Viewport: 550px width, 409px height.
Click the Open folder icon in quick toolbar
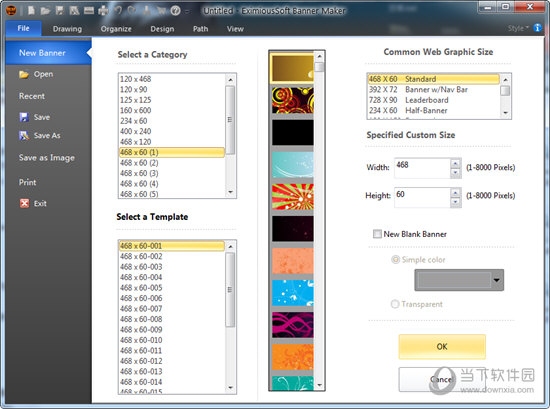tap(45, 11)
